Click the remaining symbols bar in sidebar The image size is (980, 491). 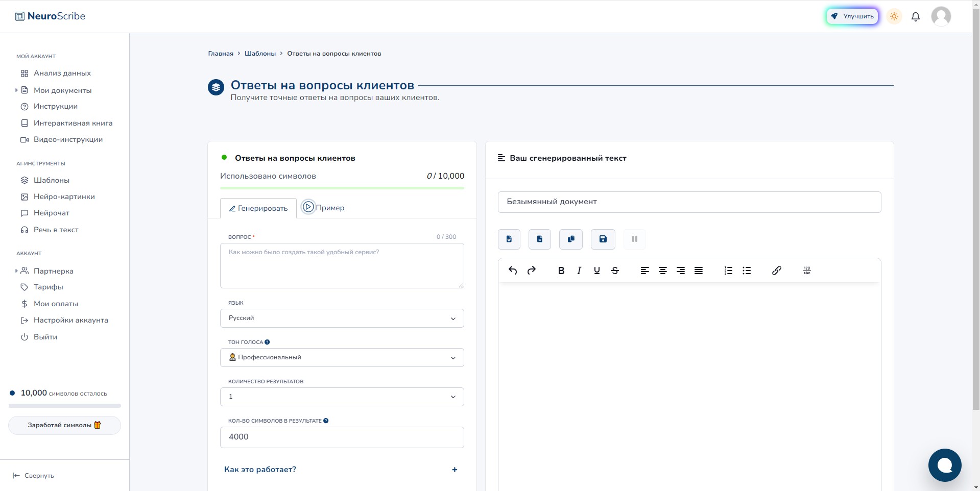tap(65, 406)
